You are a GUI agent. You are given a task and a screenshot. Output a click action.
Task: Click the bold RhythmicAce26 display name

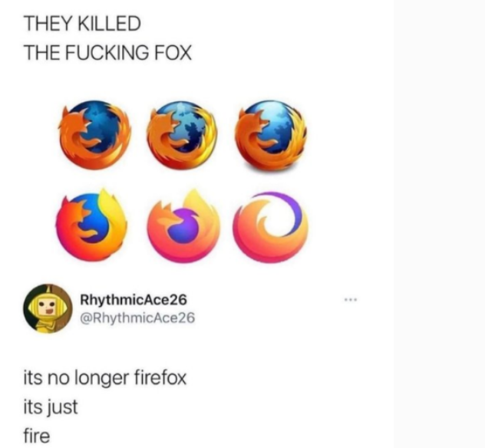134,299
